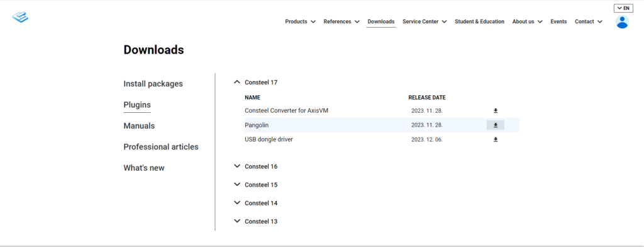Click the NAME column header

pyautogui.click(x=252, y=98)
